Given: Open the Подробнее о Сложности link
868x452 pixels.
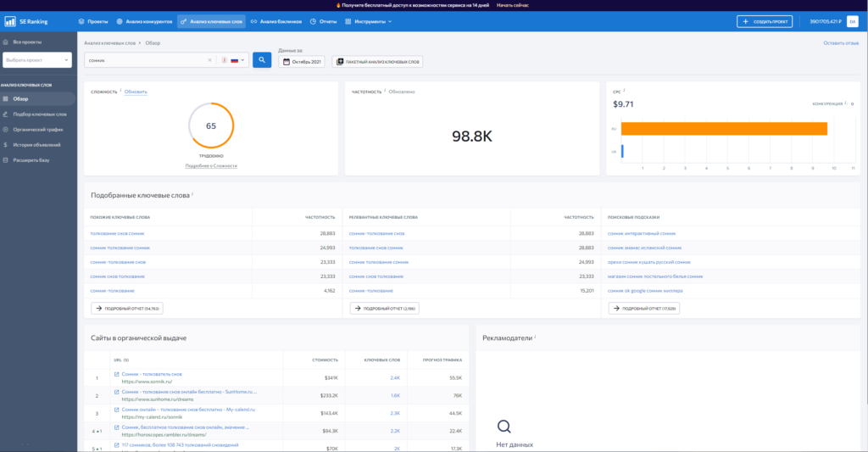Looking at the screenshot, I should click(x=211, y=165).
